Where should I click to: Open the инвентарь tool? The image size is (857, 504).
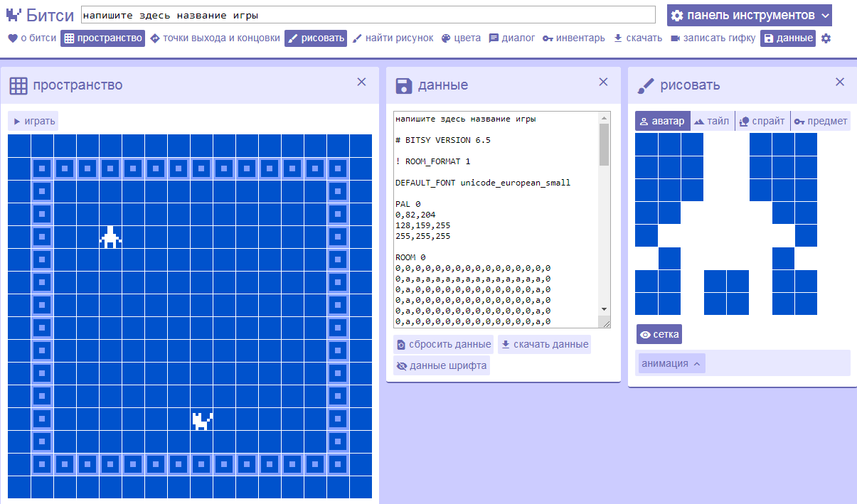coord(573,38)
